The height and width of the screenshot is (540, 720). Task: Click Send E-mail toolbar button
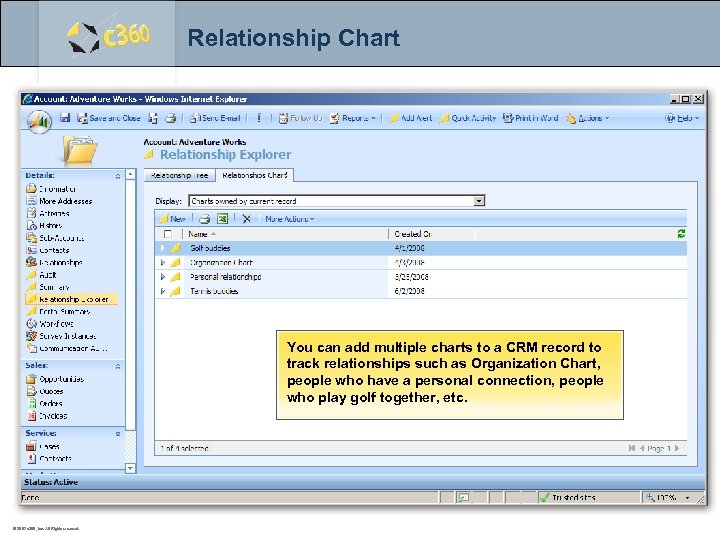(x=215, y=118)
